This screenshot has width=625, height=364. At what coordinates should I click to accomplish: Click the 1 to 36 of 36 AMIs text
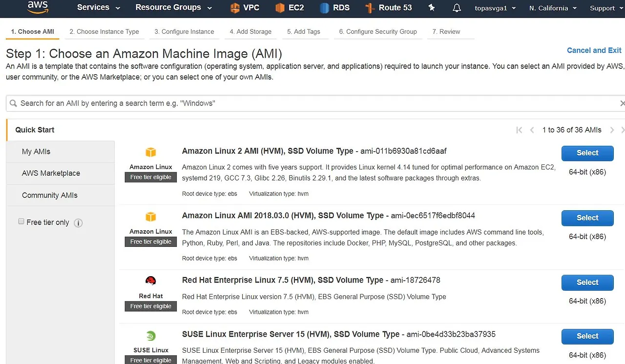(572, 130)
